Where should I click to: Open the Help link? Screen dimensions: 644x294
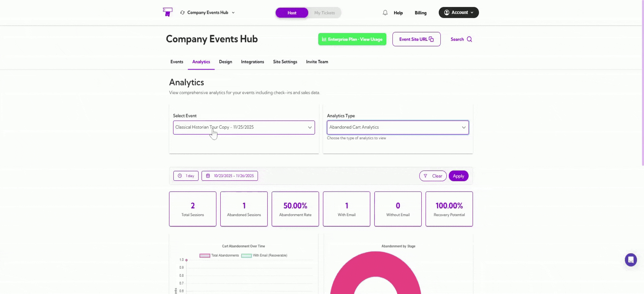[398, 13]
